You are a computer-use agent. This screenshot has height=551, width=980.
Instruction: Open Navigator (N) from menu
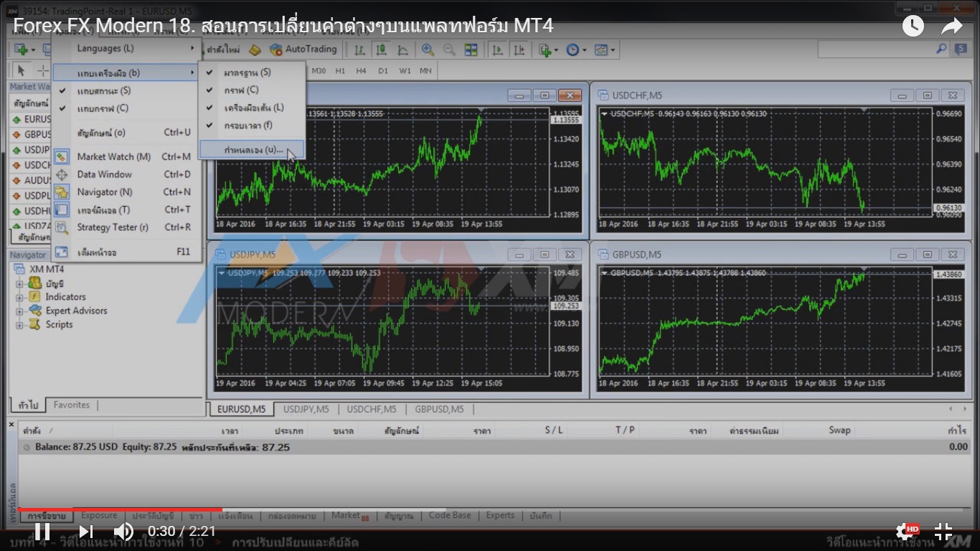tap(126, 192)
